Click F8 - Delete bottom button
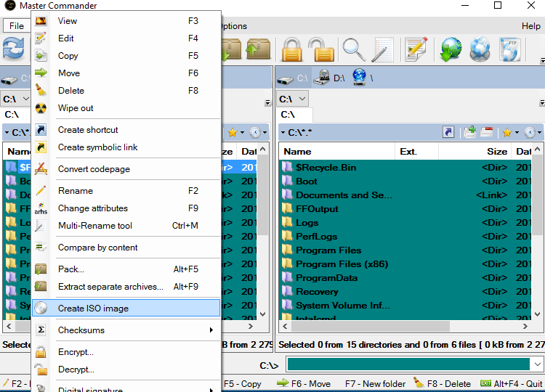 (442, 383)
